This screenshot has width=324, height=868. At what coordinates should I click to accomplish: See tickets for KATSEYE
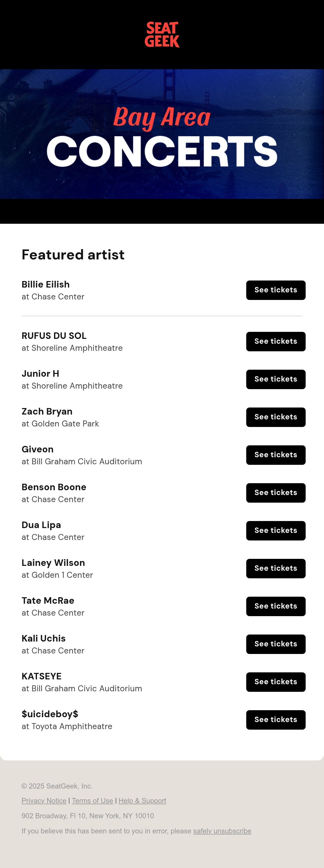(x=275, y=682)
